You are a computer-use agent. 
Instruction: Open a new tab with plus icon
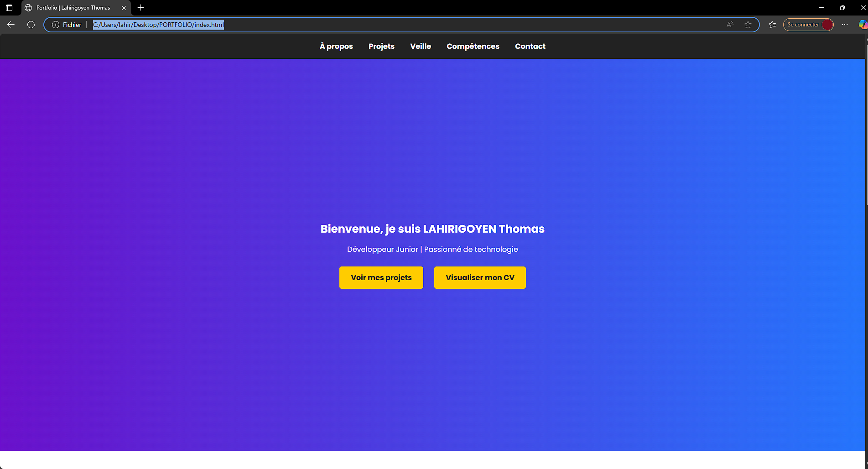140,8
